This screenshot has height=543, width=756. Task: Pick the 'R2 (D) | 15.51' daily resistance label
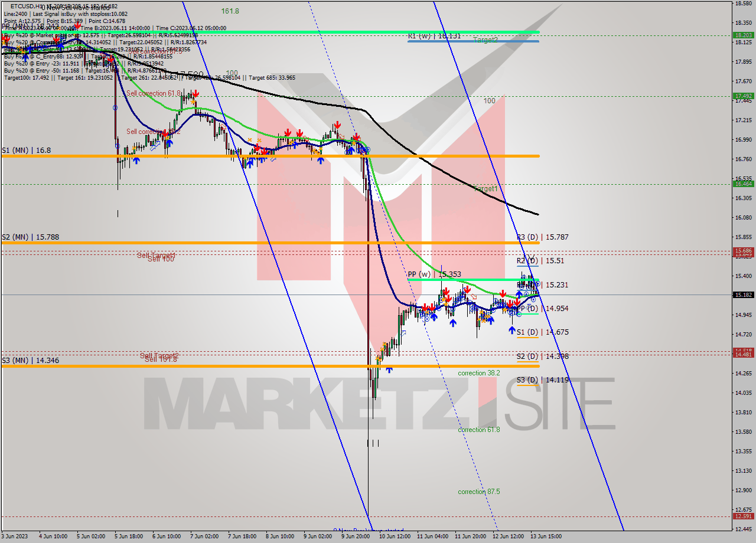[540, 261]
